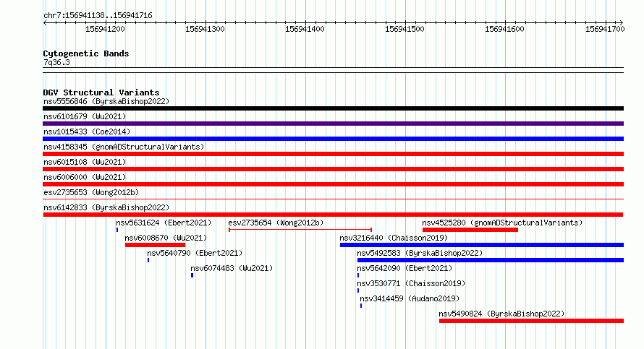
Task: Click the red nsv4525280 variant bar
Action: pyautogui.click(x=470, y=230)
